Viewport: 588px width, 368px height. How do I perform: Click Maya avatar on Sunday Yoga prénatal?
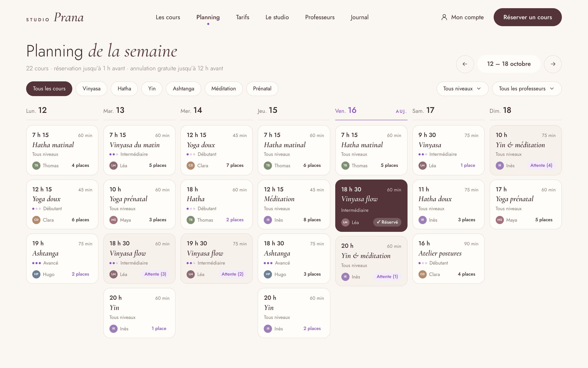pos(500,220)
